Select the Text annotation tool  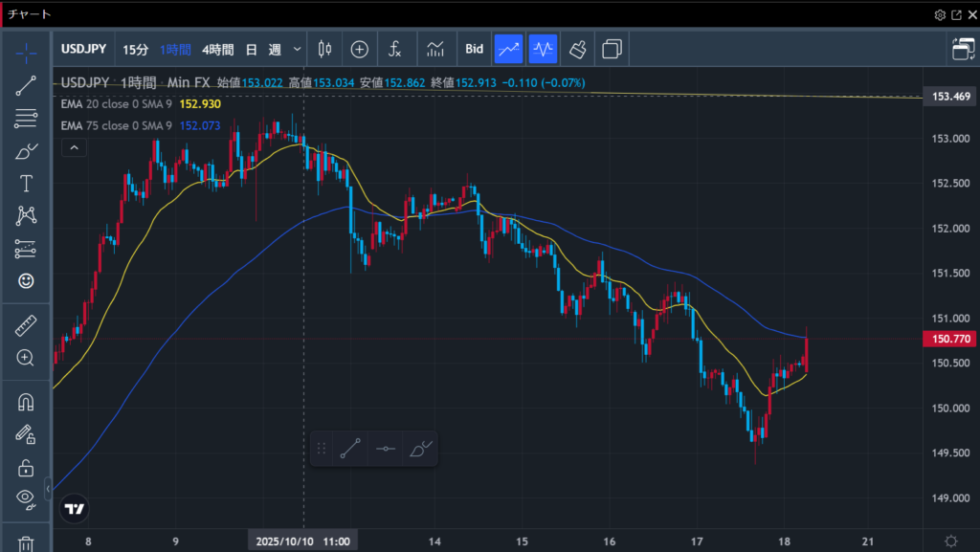[x=26, y=184]
